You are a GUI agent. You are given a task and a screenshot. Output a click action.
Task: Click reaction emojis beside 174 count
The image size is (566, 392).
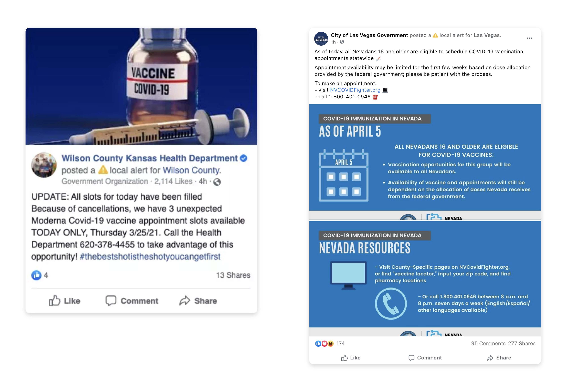pos(324,343)
